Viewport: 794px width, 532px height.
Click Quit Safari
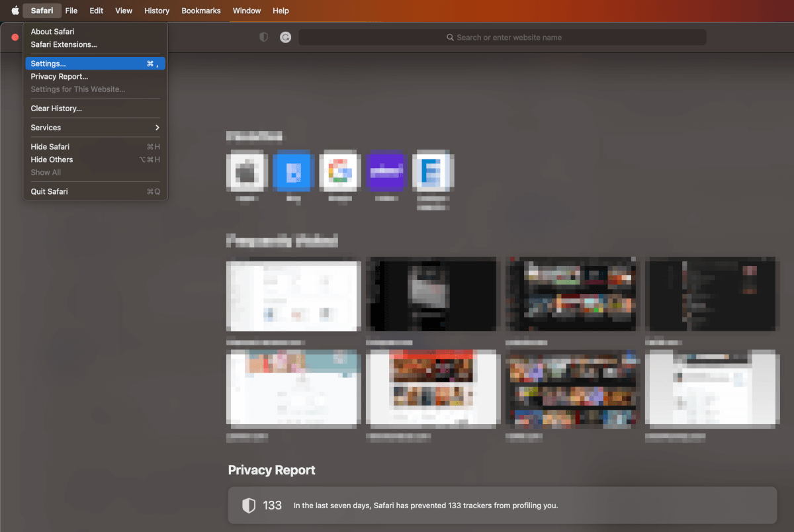(49, 192)
